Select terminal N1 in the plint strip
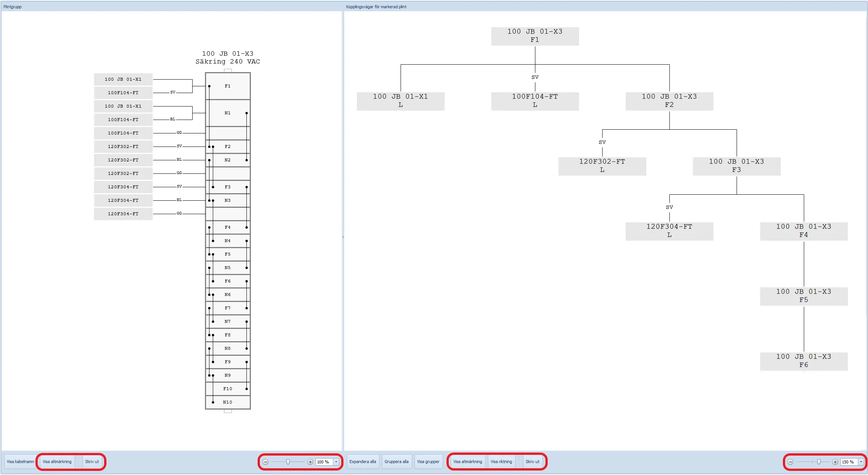 pyautogui.click(x=228, y=113)
